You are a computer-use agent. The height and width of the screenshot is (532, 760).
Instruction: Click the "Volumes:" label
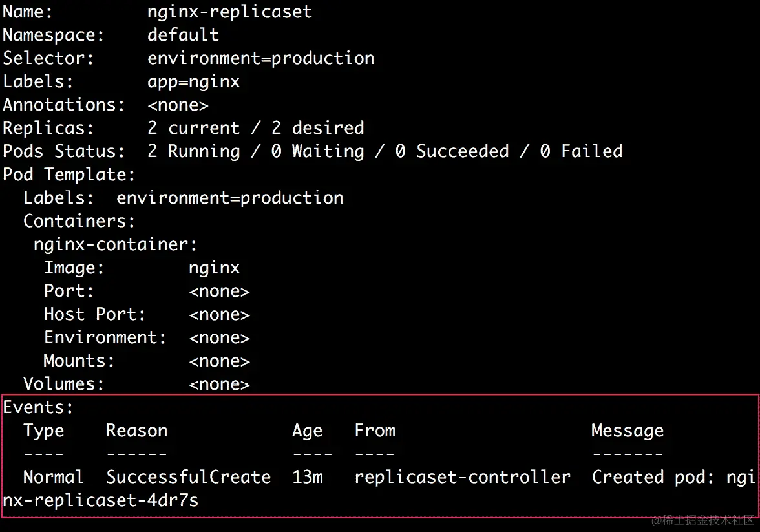64,384
